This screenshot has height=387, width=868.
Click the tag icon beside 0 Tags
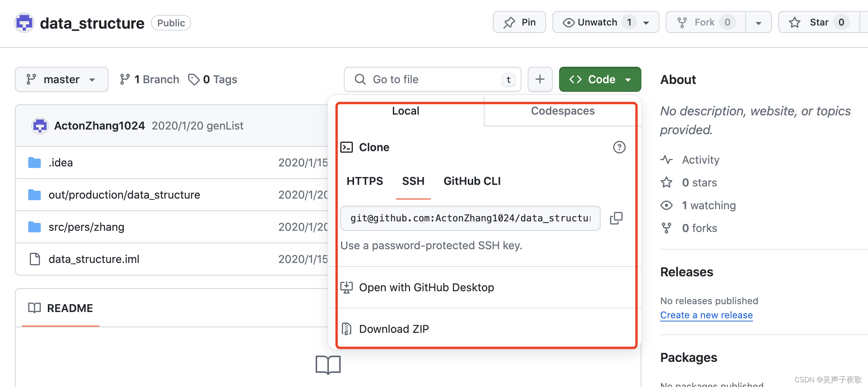point(194,79)
